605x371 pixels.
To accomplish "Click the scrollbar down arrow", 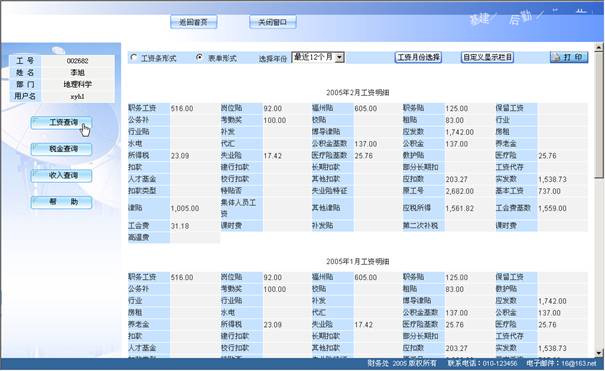I will (599, 352).
